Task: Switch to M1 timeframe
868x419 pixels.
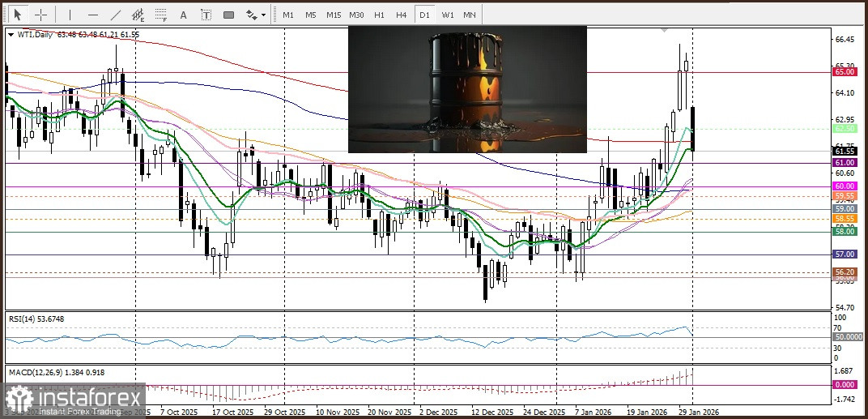Action: coord(288,15)
